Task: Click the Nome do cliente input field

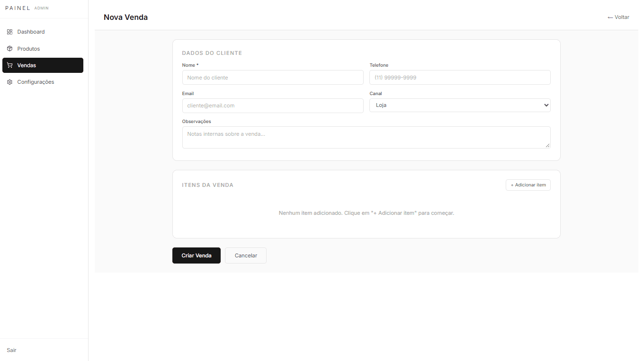Action: [273, 78]
